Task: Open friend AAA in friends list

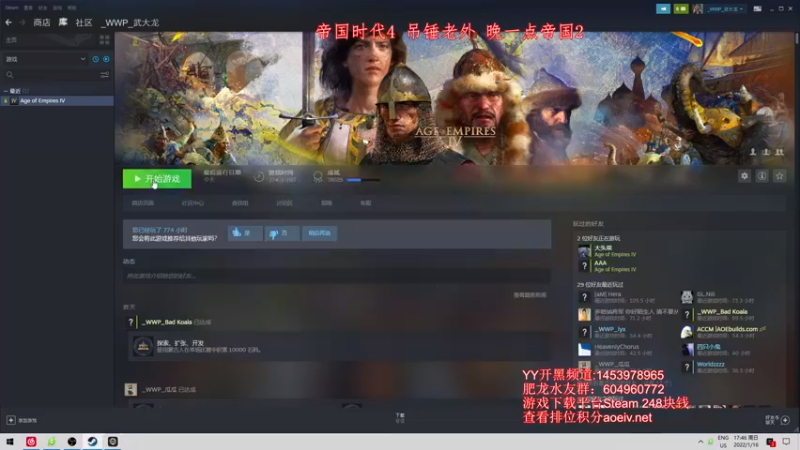Action: click(607, 266)
